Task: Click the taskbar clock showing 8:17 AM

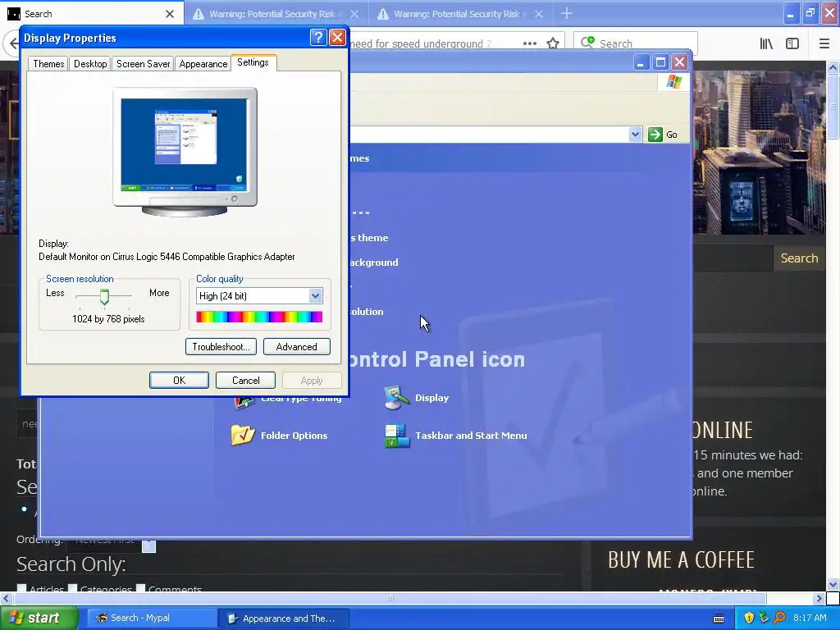Action: coord(810,619)
